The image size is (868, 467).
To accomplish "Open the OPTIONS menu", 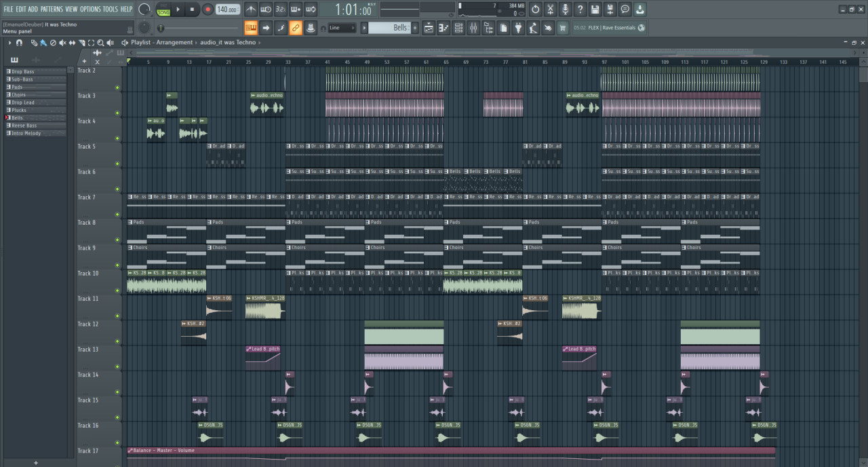I will pyautogui.click(x=90, y=9).
